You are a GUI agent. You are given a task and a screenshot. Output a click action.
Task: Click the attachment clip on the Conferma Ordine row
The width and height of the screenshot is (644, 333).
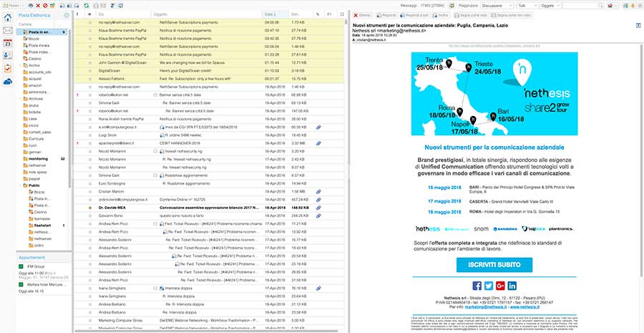click(x=318, y=199)
